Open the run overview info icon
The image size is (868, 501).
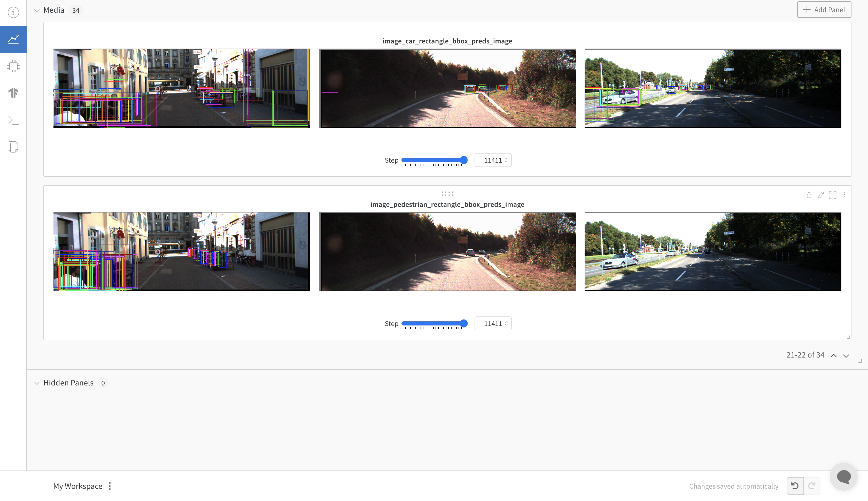click(13, 12)
